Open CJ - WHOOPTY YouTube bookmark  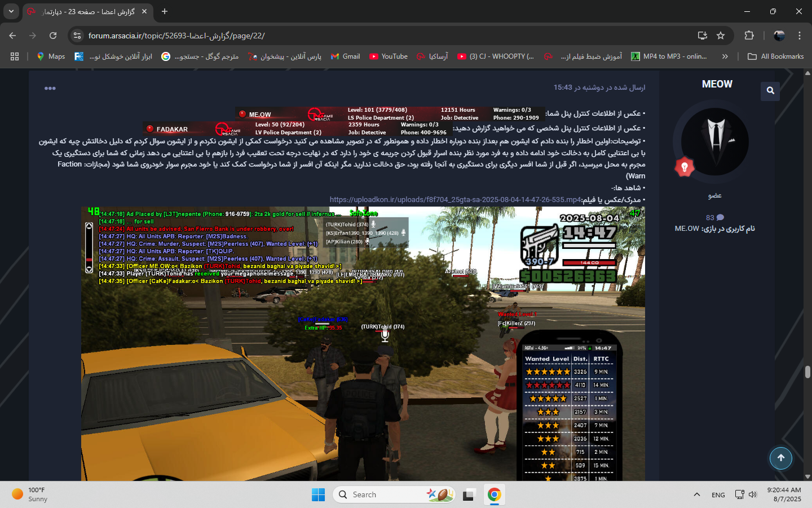click(x=496, y=56)
